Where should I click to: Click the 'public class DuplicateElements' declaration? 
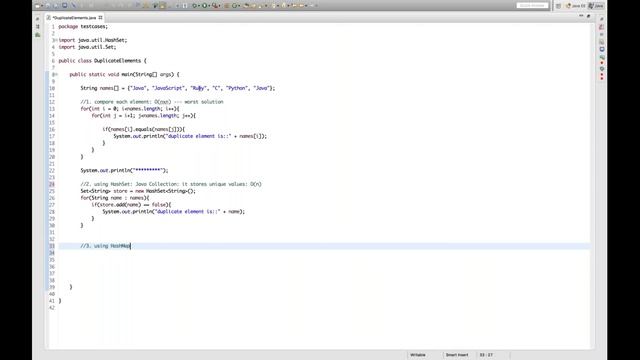tap(102, 61)
